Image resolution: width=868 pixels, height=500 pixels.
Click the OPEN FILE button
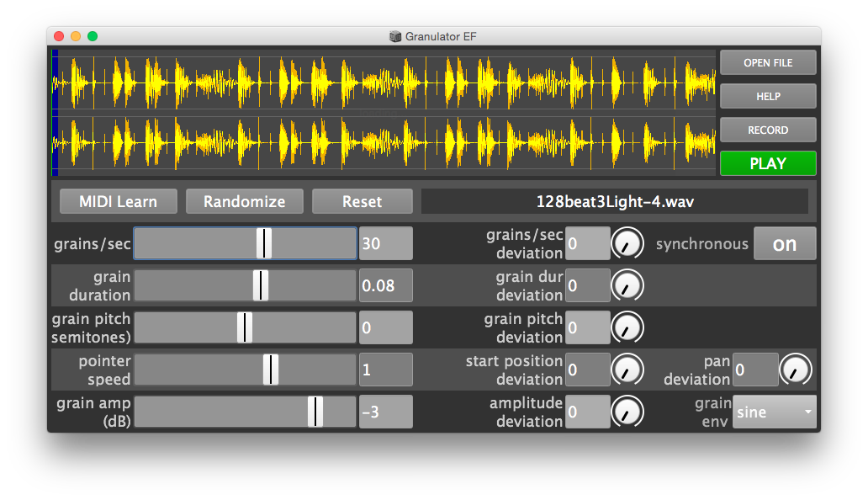768,62
